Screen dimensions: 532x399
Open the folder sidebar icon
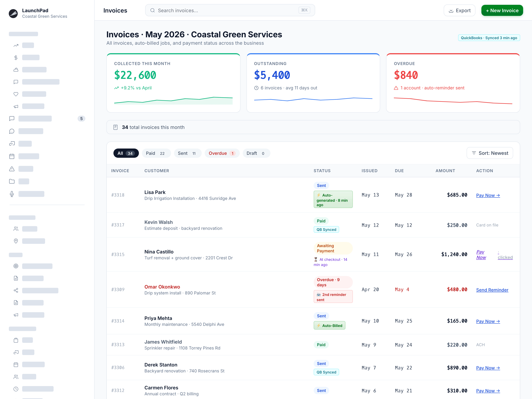point(12,181)
